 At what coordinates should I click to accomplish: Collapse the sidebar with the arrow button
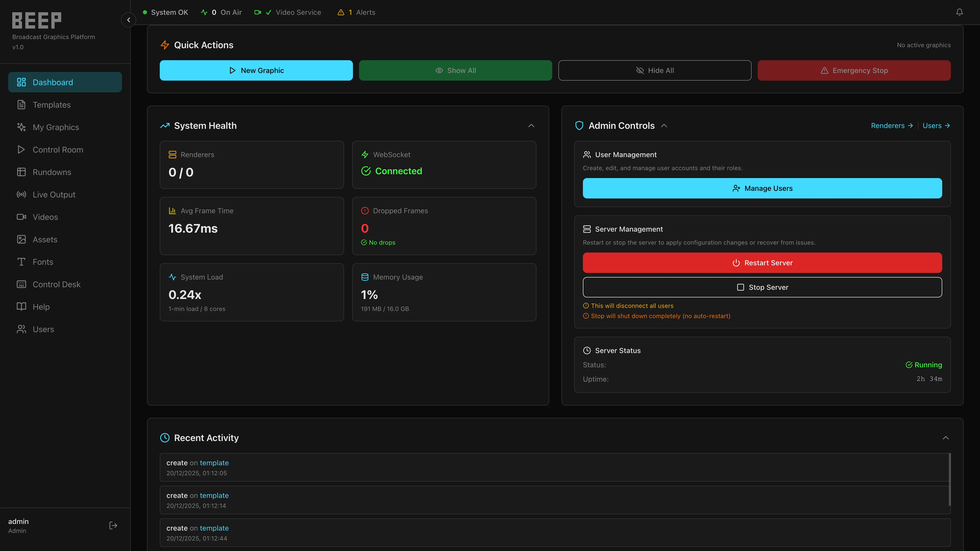[129, 20]
